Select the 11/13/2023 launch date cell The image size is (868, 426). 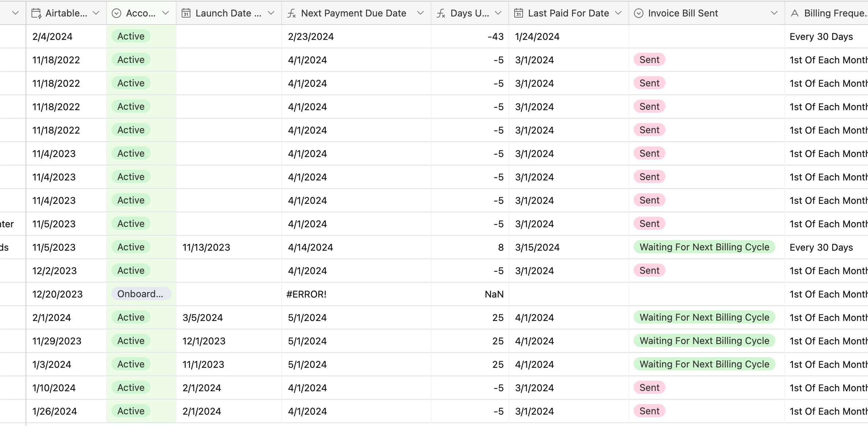(x=206, y=247)
